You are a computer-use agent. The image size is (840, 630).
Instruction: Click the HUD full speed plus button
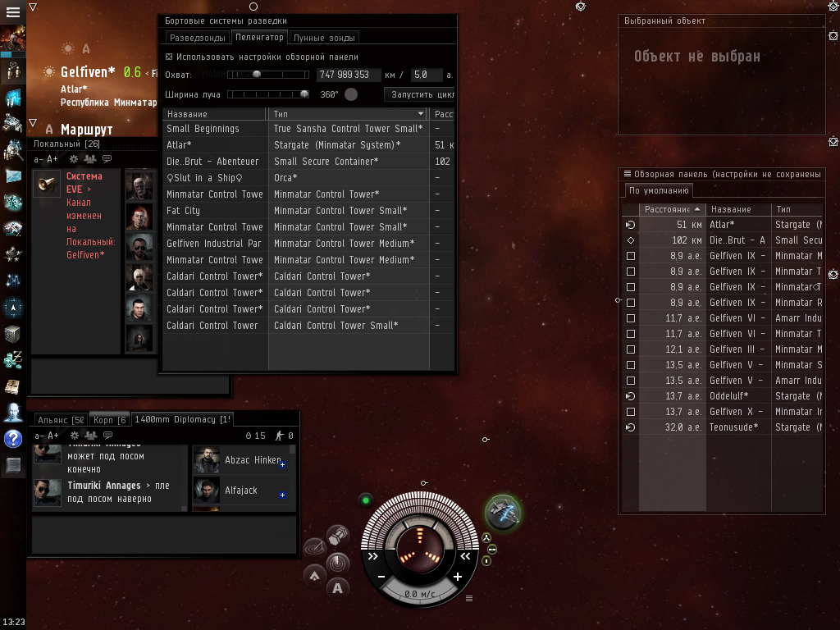pos(458,577)
